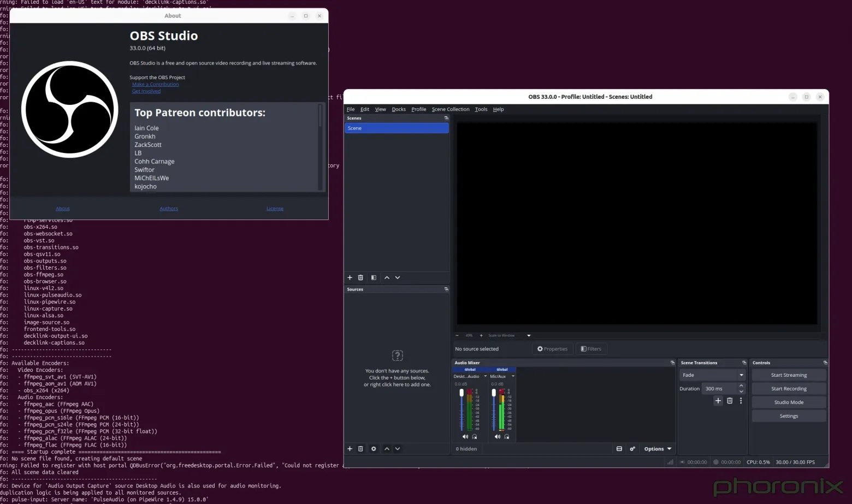Open Mic/Aux channel menu arrow
This screenshot has height=504, width=852.
click(x=513, y=376)
